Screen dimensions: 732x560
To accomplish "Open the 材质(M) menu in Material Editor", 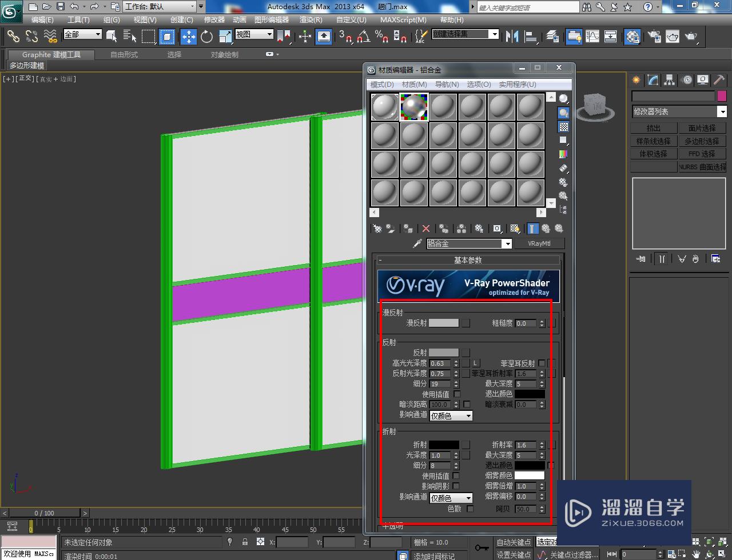I will pos(415,85).
